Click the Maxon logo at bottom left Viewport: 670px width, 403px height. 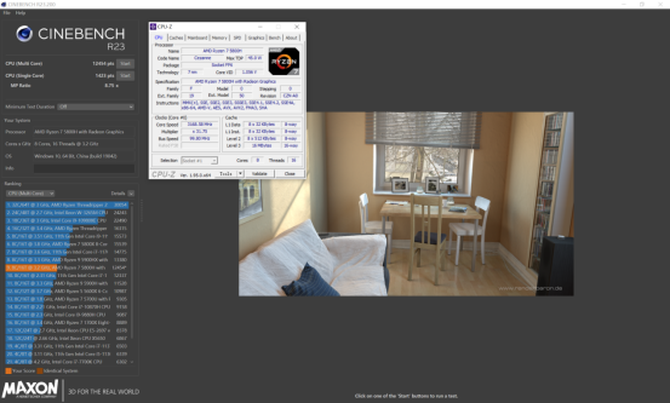30,389
